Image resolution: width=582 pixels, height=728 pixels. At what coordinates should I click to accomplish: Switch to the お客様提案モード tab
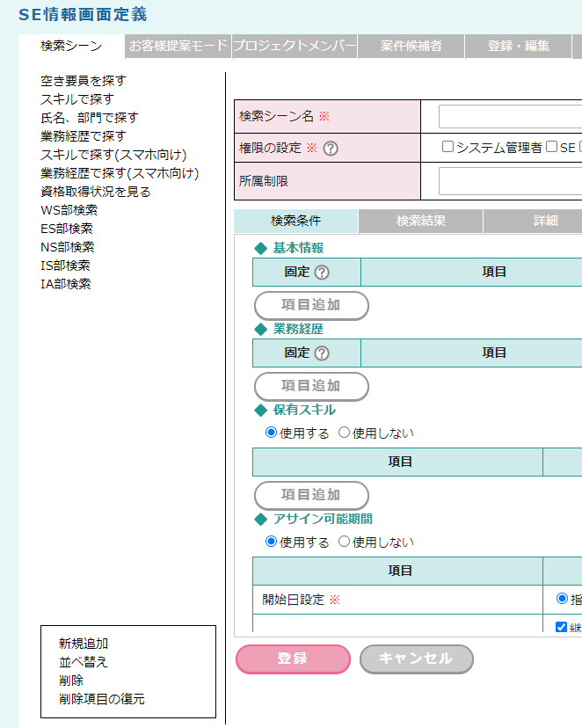178,46
